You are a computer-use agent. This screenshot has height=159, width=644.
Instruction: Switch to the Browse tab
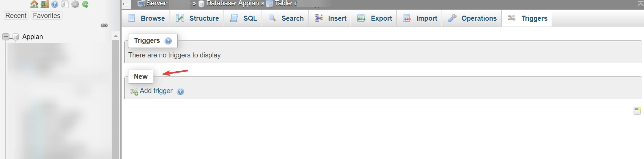146,18
